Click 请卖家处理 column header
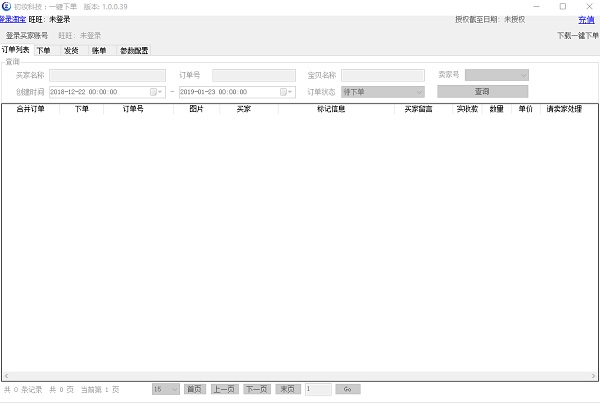The image size is (600, 403). 564,109
